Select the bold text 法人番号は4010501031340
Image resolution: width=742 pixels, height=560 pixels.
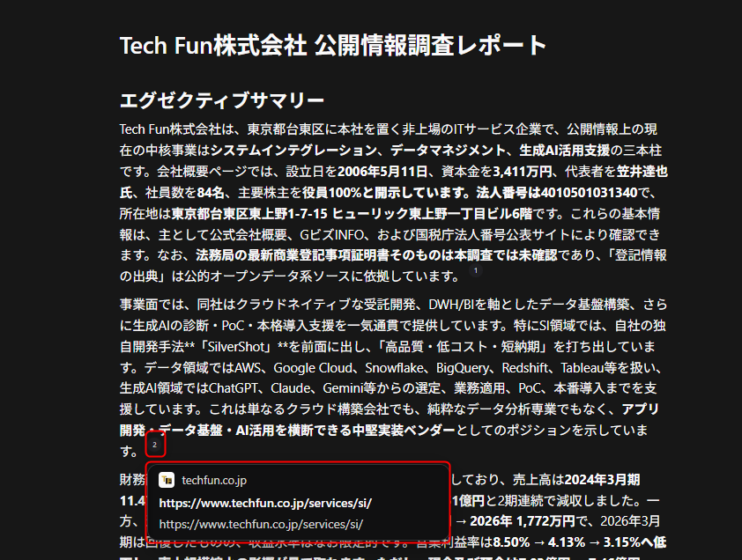[557, 193]
